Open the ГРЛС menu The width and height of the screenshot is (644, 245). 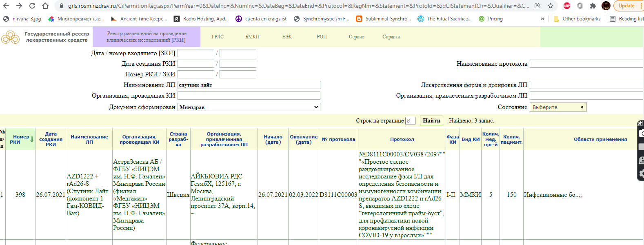[x=218, y=37]
